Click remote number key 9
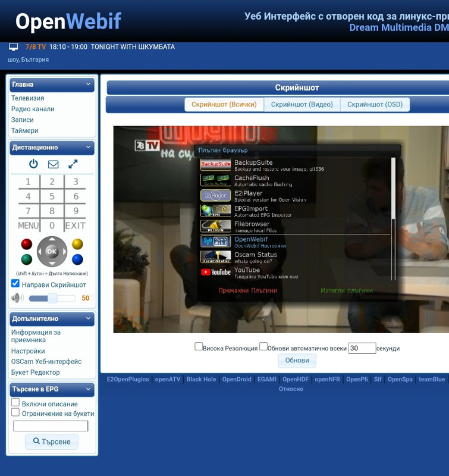The height and width of the screenshot is (476, 449). [x=76, y=211]
